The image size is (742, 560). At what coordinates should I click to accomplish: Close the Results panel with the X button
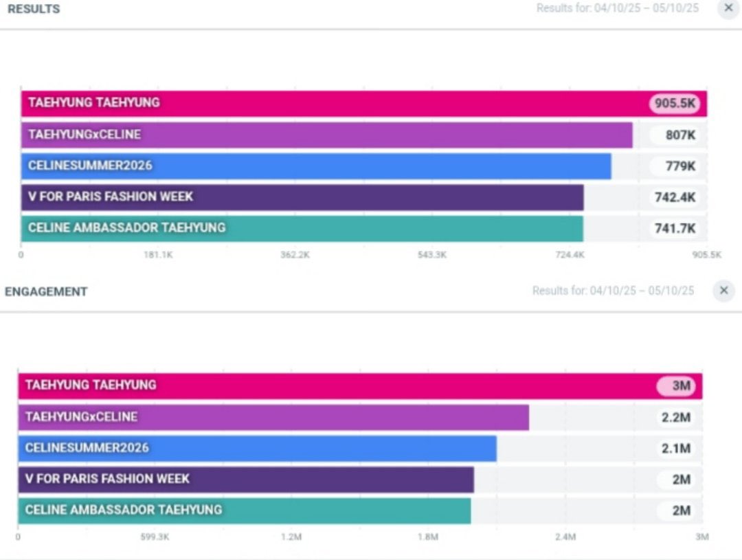point(728,8)
